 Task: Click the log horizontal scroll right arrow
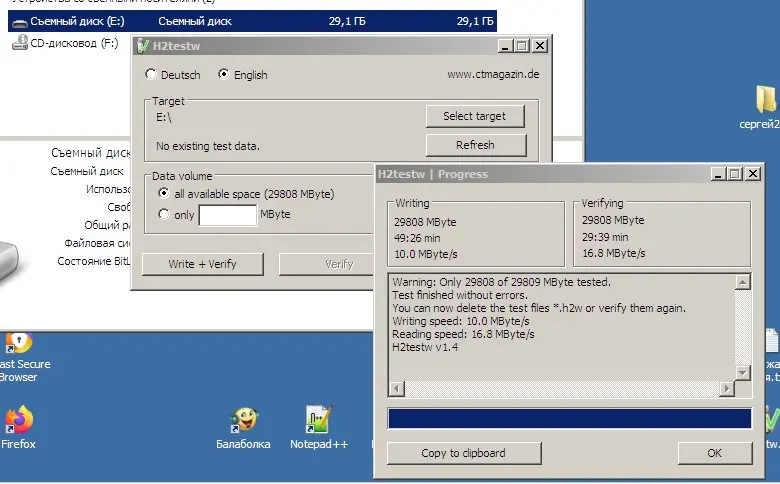(727, 388)
